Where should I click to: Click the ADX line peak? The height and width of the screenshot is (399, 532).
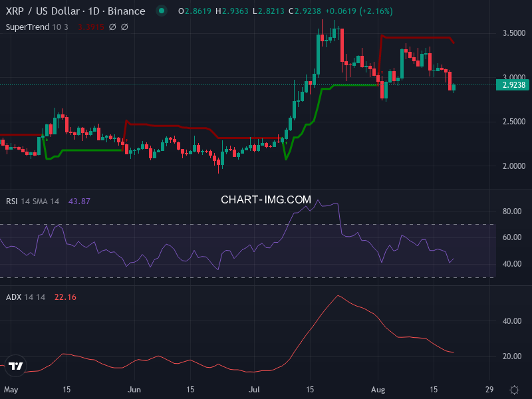338,296
